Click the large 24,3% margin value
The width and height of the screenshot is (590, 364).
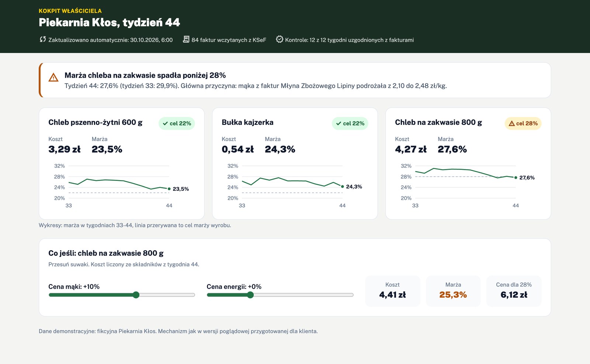click(280, 149)
